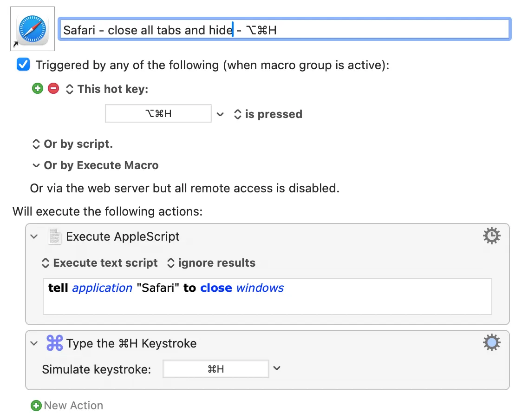Click the New Action button
This screenshot has height=420, width=522.
(67, 405)
